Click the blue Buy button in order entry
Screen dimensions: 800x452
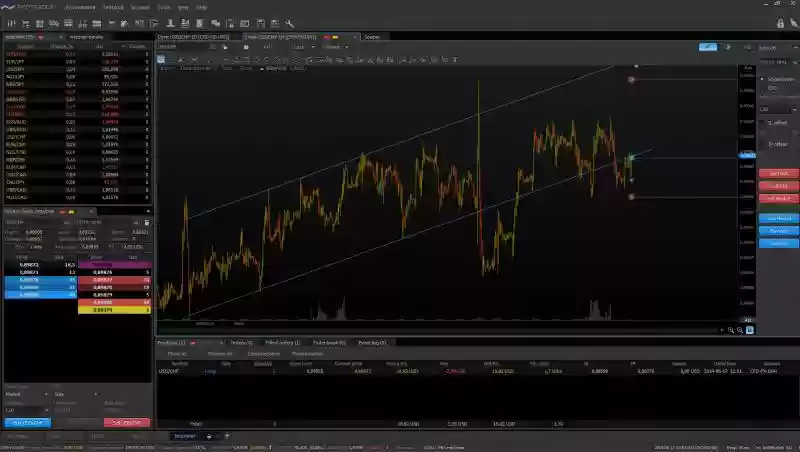[28, 422]
